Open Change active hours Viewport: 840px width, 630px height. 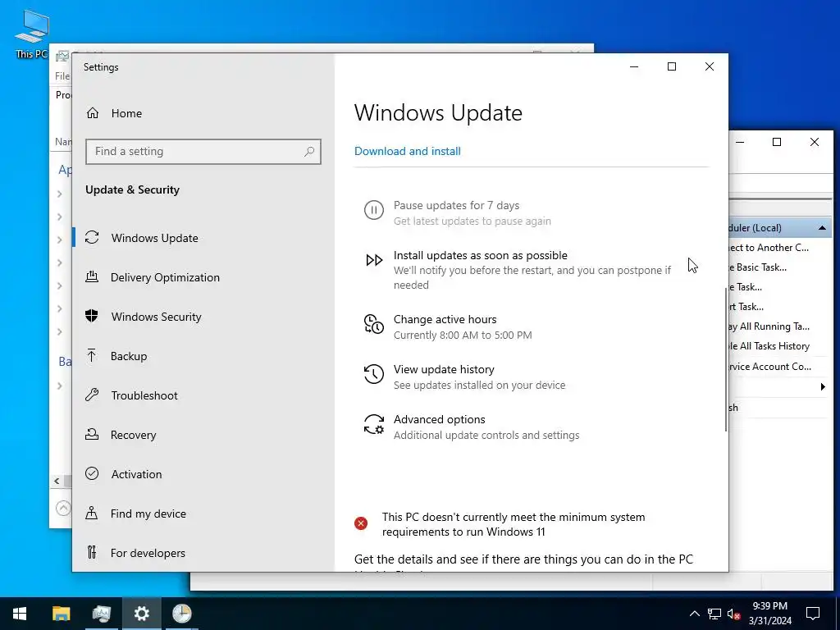(445, 319)
